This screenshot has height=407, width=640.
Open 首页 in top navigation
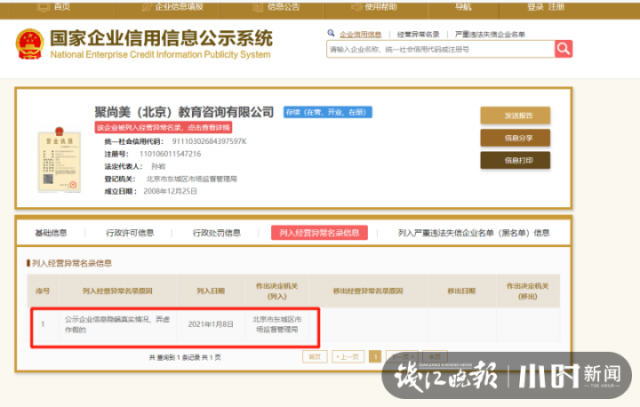54,7
